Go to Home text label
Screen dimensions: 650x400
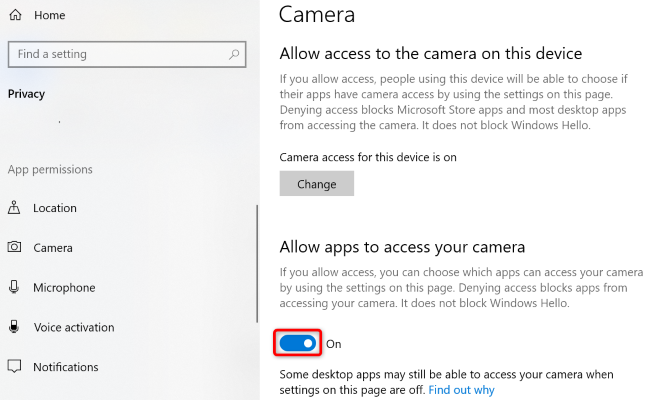(50, 16)
